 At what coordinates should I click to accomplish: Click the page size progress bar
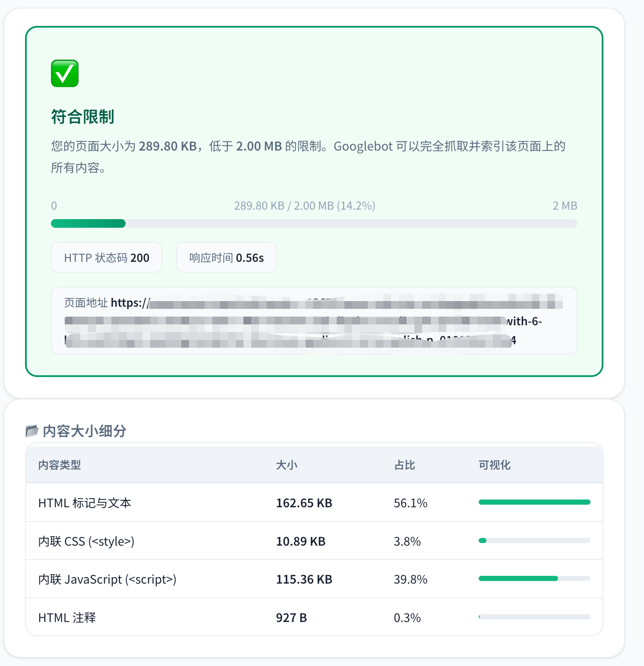pos(314,223)
